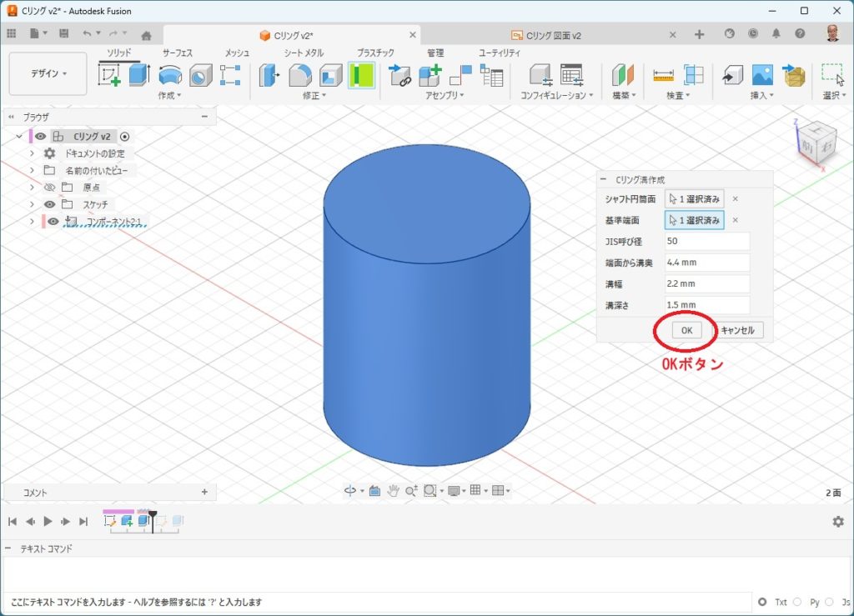Activate the Pan hand tool in navigation bar
This screenshot has height=616, width=854.
(x=391, y=491)
